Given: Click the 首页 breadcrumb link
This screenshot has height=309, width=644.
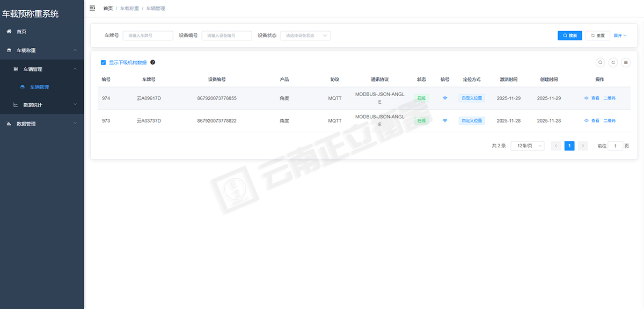Looking at the screenshot, I should [108, 9].
